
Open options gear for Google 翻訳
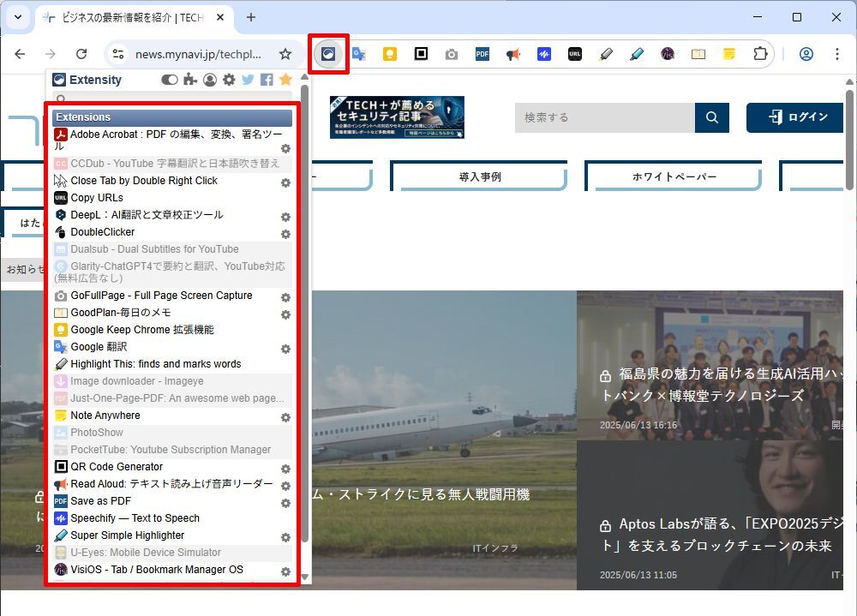(x=285, y=349)
